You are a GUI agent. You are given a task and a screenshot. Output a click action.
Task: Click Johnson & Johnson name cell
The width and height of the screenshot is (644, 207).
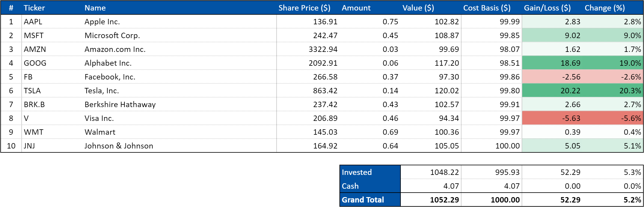179,146
